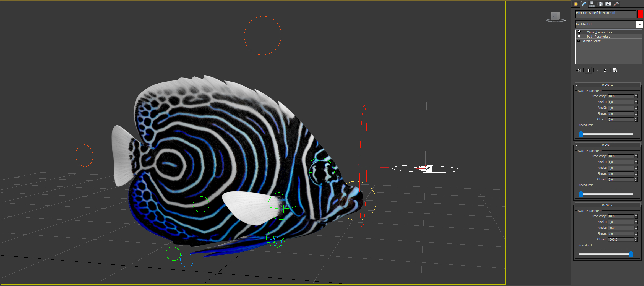Switch to the Modify panel tab
Screen dimensions: 644x286
point(583,4)
